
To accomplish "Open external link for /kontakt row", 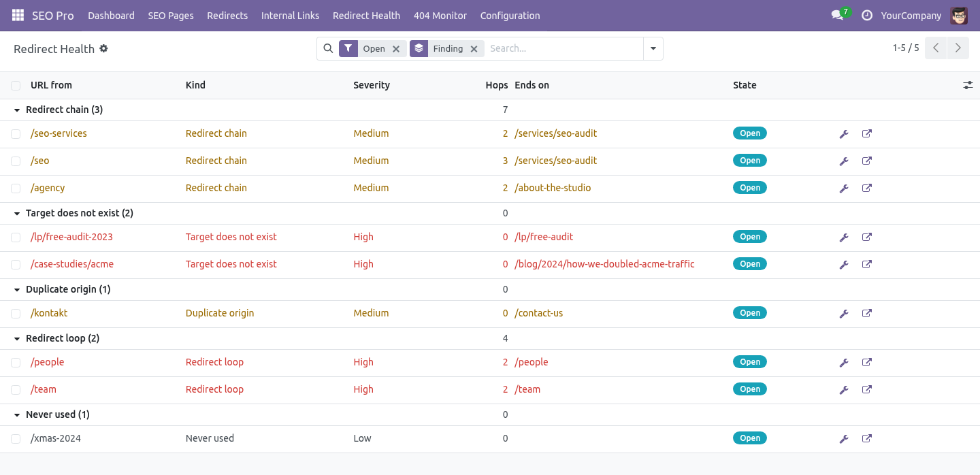I will [x=867, y=313].
